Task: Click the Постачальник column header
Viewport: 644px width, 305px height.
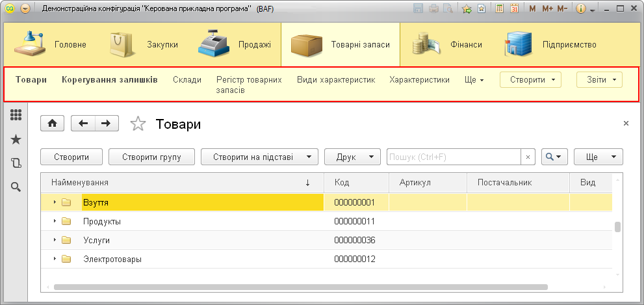Action: pos(519,183)
